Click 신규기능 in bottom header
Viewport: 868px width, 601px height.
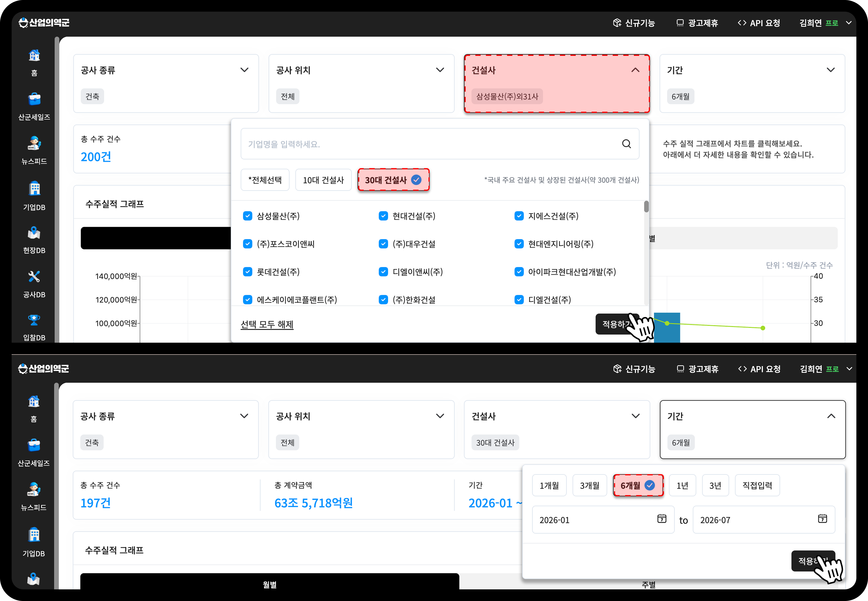pyautogui.click(x=634, y=369)
